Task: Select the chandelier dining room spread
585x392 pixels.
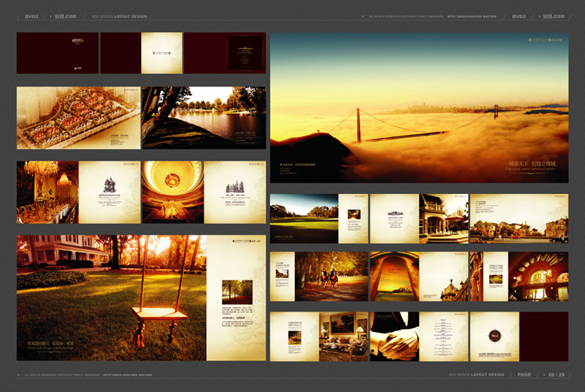Action: point(78,192)
